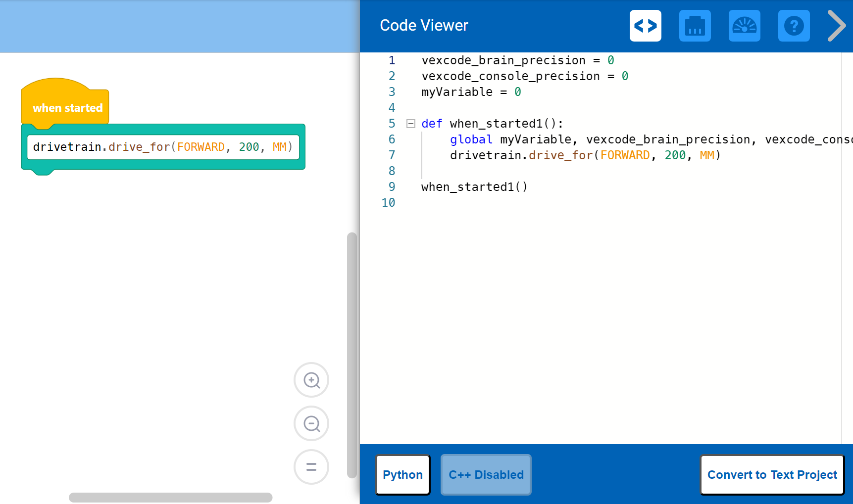Zoom out of the block workspace
This screenshot has width=853, height=504.
tap(311, 423)
